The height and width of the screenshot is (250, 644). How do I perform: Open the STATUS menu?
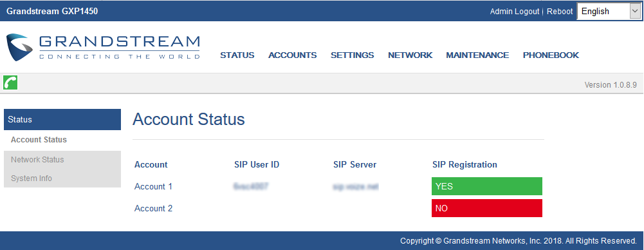point(237,55)
